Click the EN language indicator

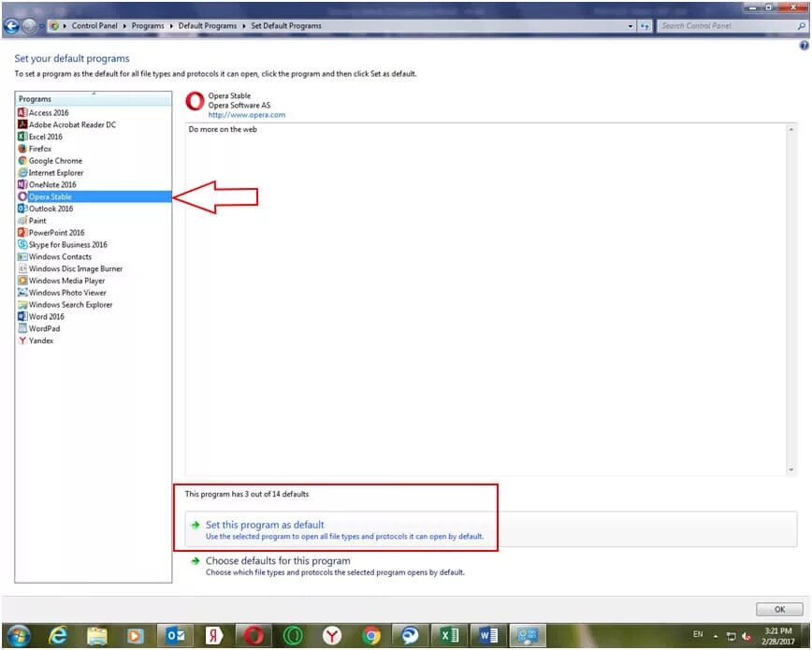698,634
